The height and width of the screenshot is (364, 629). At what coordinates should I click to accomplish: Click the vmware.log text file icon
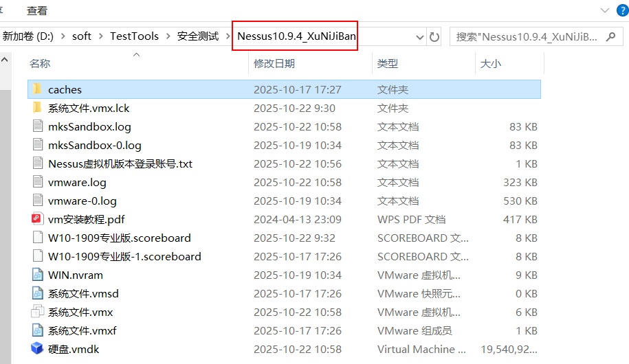pyautogui.click(x=37, y=181)
